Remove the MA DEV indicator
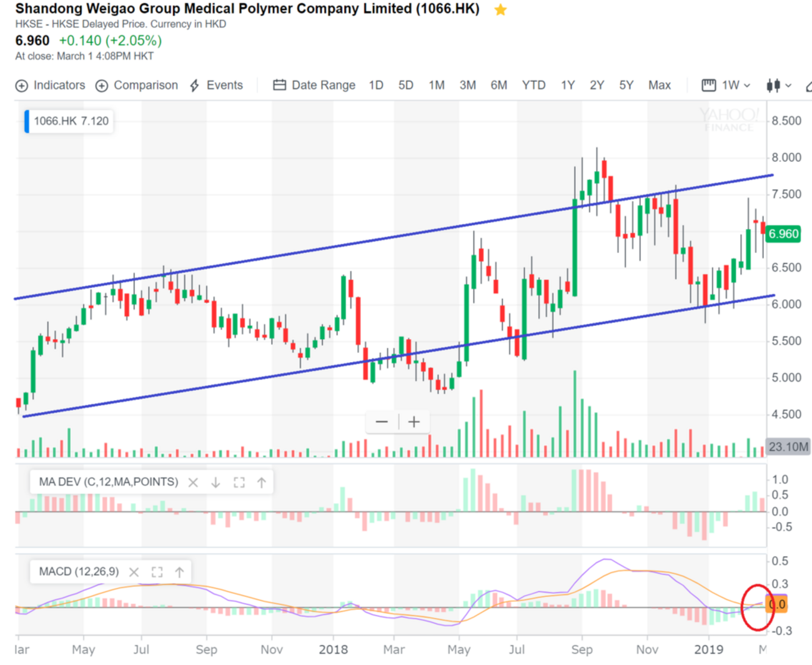Viewport: 812px width, 665px height. tap(193, 482)
